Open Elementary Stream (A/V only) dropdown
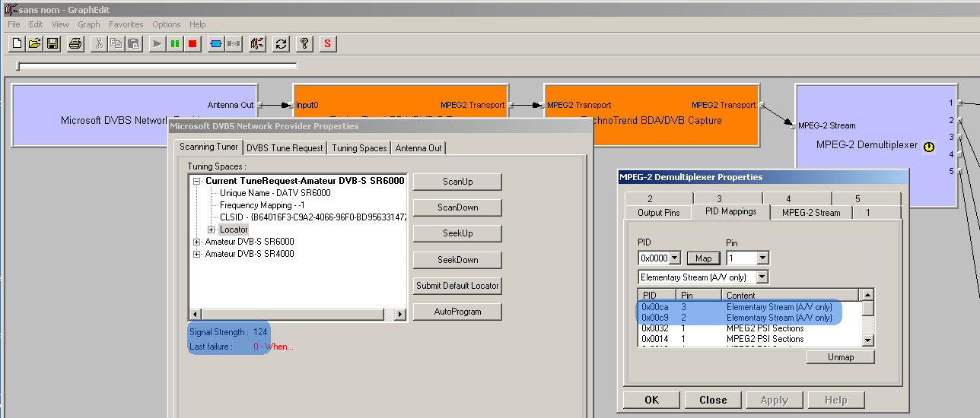Viewport: 980px width, 418px height. [762, 277]
